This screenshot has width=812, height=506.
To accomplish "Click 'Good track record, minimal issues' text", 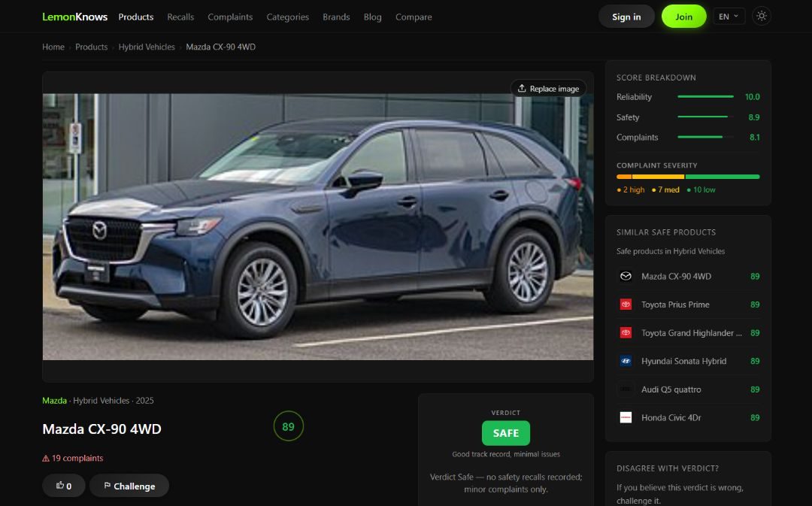I will pos(506,454).
